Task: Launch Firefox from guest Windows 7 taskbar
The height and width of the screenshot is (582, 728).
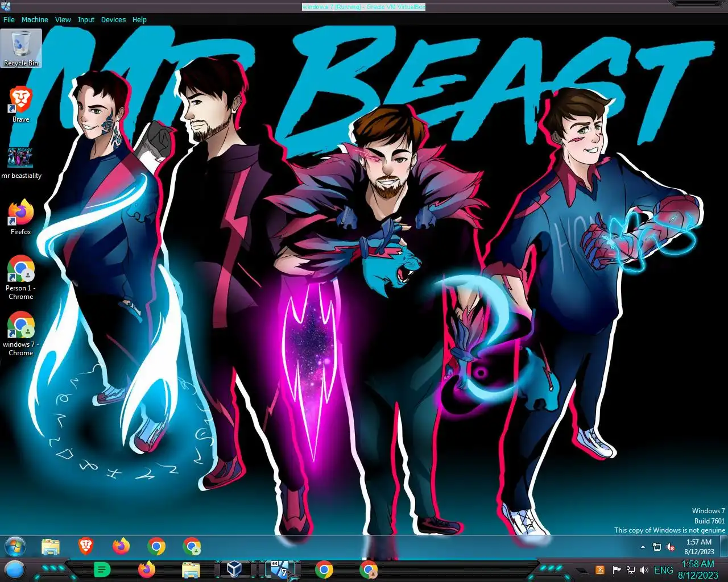Action: point(121,547)
